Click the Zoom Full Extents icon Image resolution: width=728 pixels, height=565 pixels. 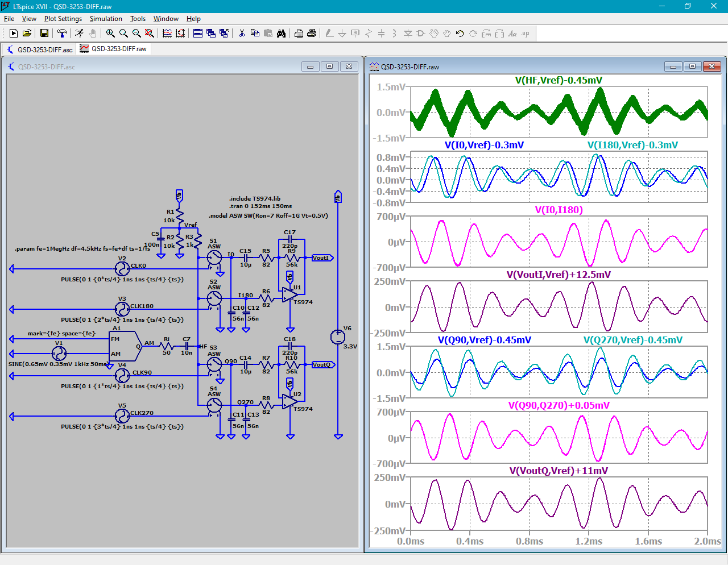point(150,34)
